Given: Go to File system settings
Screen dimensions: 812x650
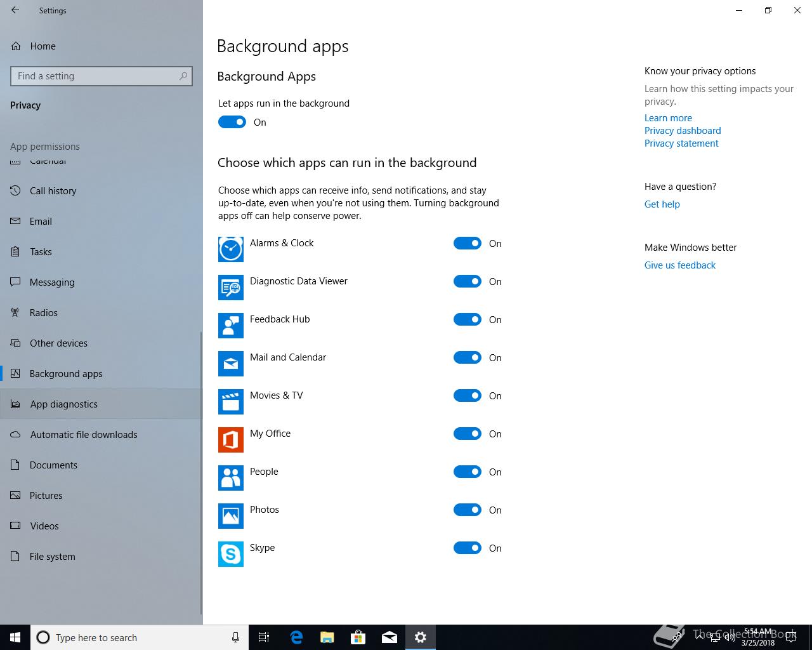Looking at the screenshot, I should (x=100, y=556).
